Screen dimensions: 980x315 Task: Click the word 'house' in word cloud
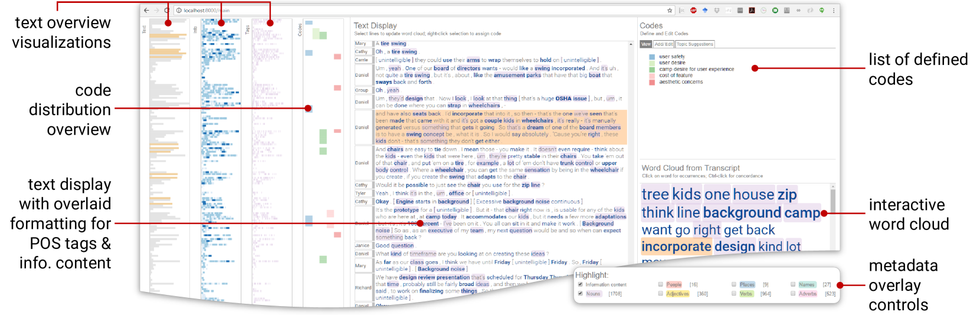coord(754,194)
